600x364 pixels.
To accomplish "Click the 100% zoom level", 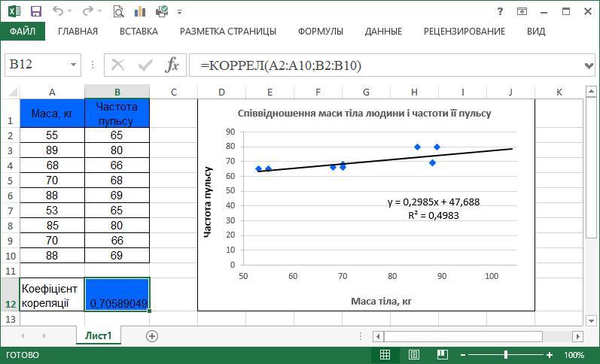I will click(574, 355).
